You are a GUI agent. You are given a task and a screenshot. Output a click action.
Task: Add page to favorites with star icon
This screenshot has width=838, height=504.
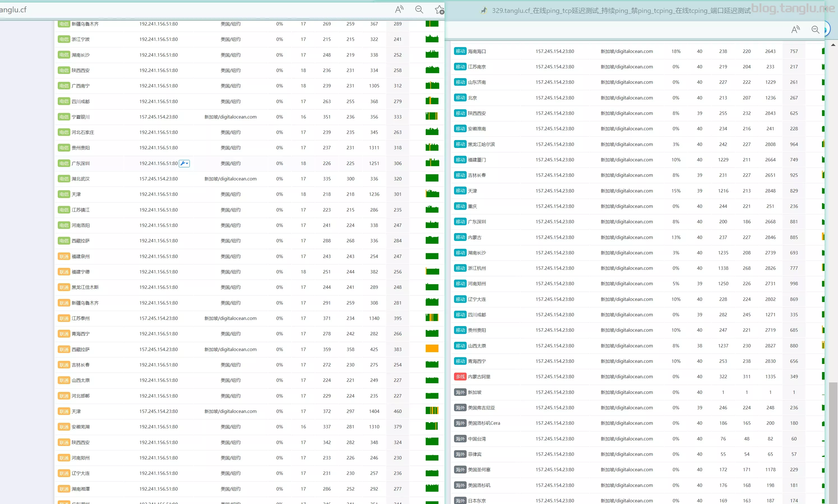pos(439,10)
